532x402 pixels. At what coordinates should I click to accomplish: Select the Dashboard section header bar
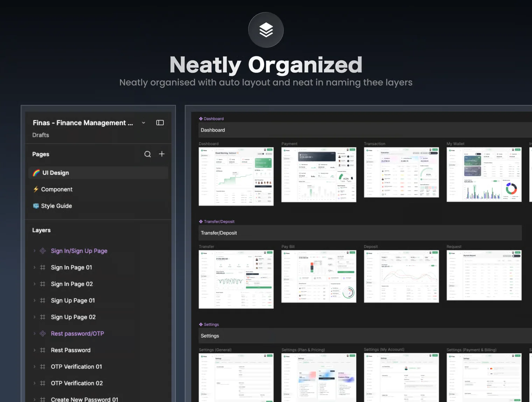(x=365, y=130)
